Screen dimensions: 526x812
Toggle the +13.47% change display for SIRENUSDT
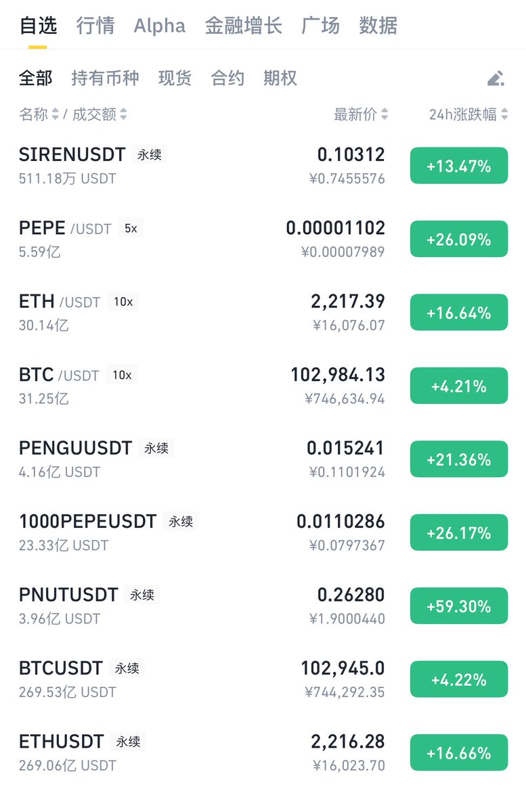(x=459, y=166)
